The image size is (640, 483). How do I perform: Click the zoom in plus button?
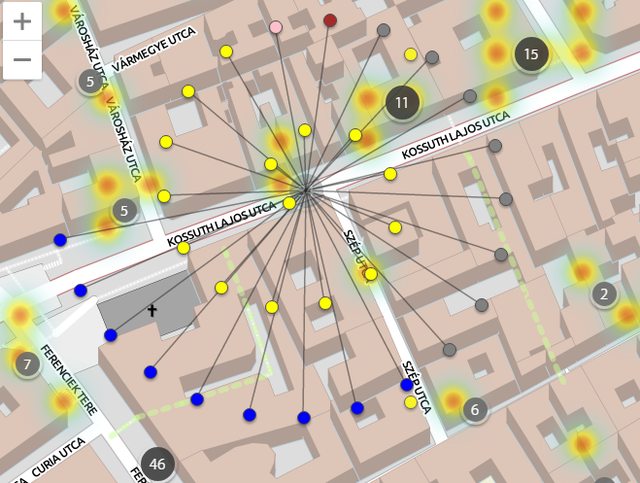tap(22, 21)
